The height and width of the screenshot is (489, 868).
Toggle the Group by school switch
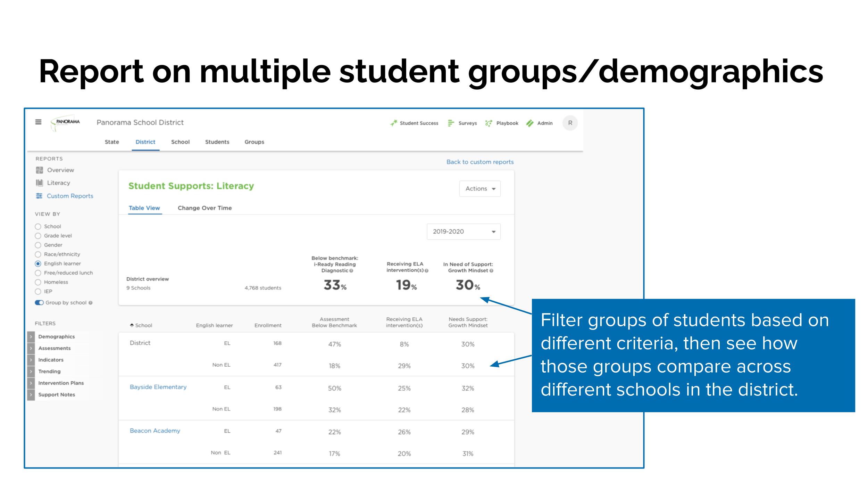(39, 303)
